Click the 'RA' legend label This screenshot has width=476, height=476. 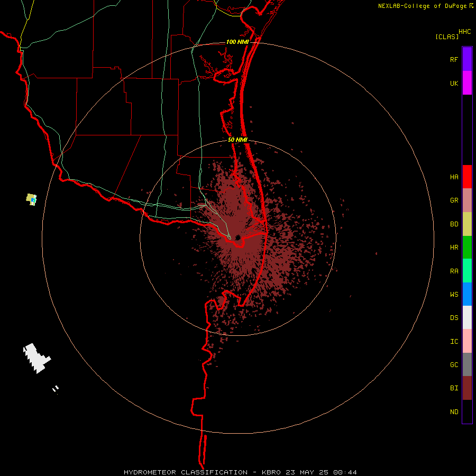pos(454,271)
